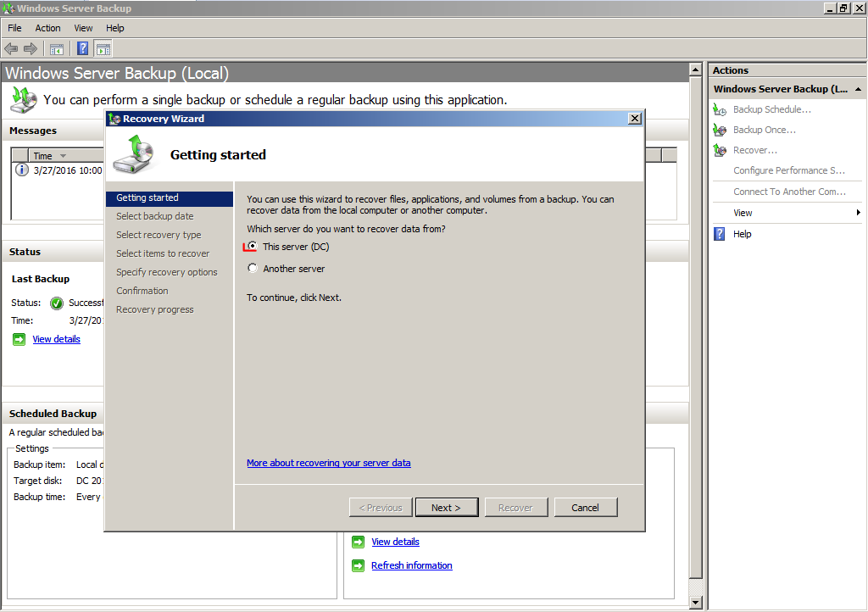Click the Backup Once... action text

point(764,130)
